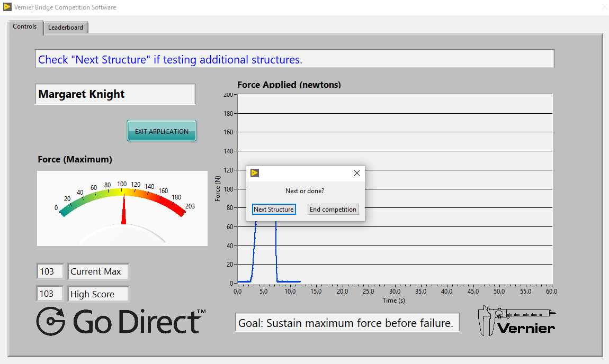Click the EXIT APPLICATION button
The image size is (609, 364).
pos(162,131)
